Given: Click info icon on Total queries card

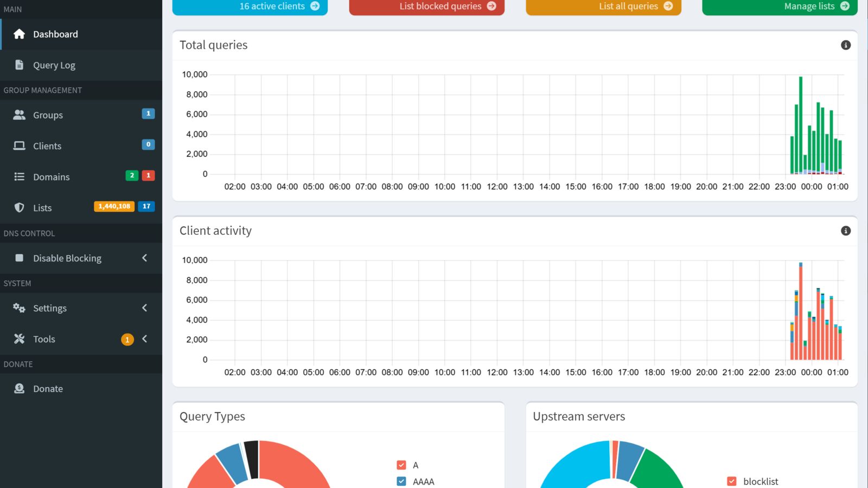Looking at the screenshot, I should (x=846, y=45).
